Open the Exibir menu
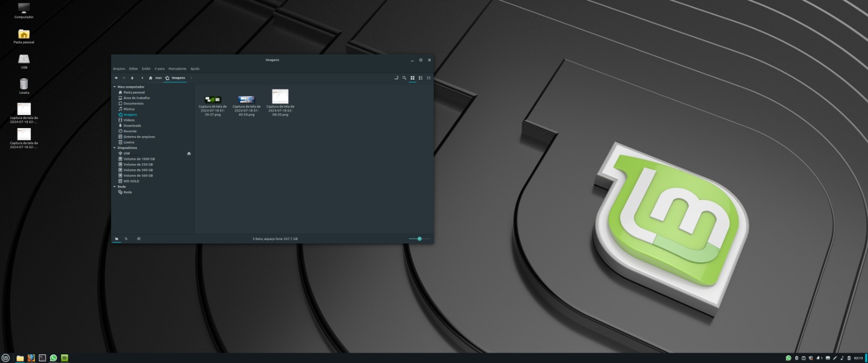Screen dimensions: 868x363 point(146,69)
